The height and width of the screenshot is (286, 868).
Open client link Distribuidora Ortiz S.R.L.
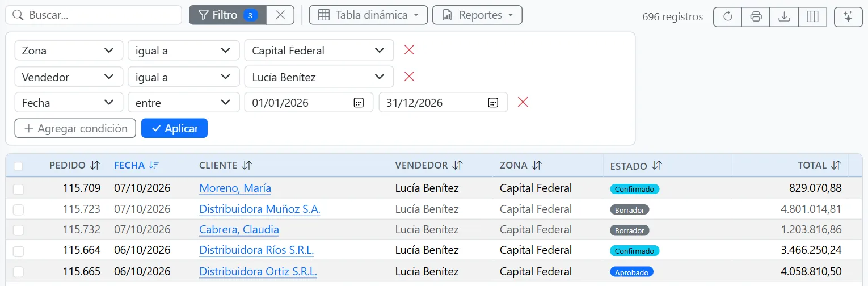(258, 271)
